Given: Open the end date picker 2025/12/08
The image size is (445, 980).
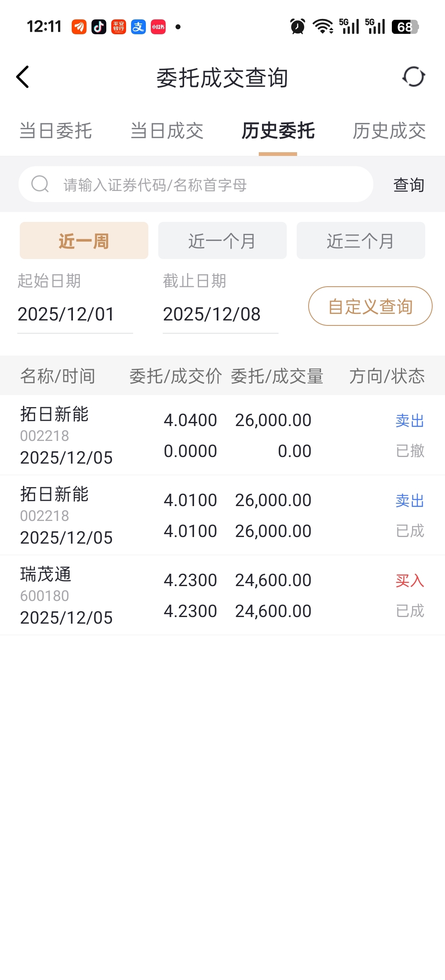Looking at the screenshot, I should pos(220,314).
